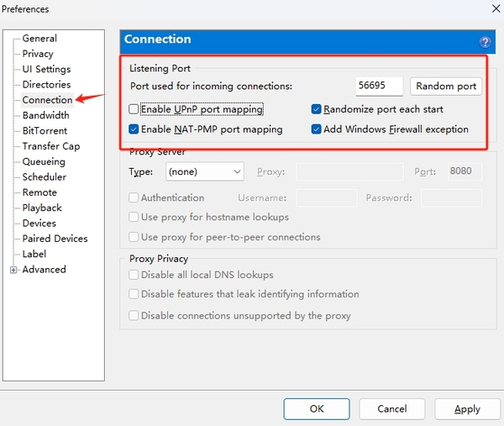The height and width of the screenshot is (426, 504).
Task: Toggle Randomize port each start
Action: coord(317,109)
